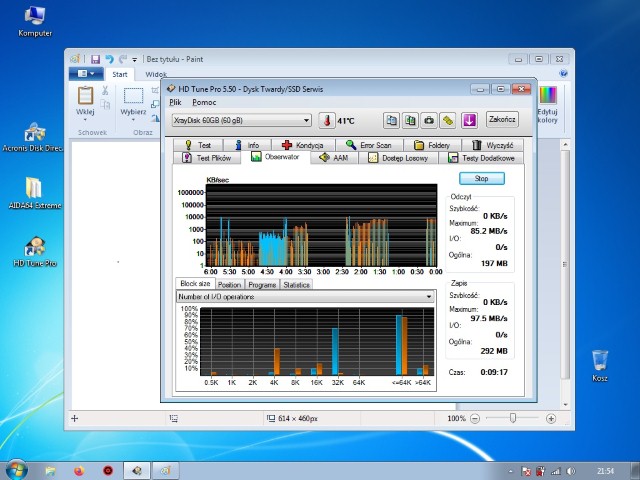Click the thermometer temperature icon in HD Tune
The height and width of the screenshot is (480, 640).
coord(327,120)
